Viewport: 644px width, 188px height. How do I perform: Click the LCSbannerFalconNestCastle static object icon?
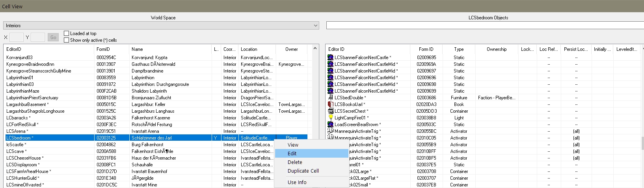coord(330,58)
